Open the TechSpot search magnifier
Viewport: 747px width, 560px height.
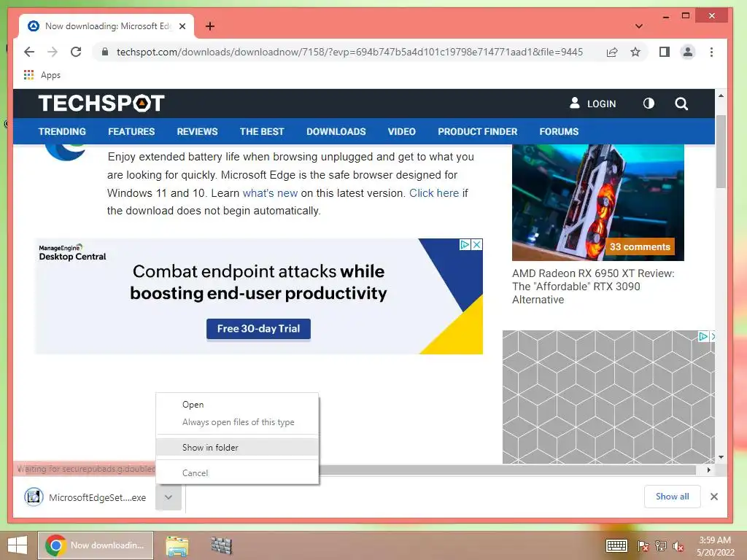(681, 104)
